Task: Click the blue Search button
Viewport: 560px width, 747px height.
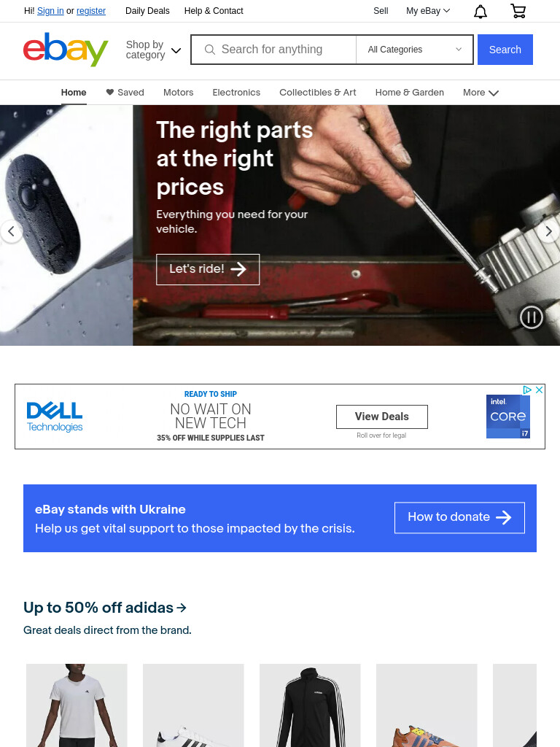Action: pos(505,50)
